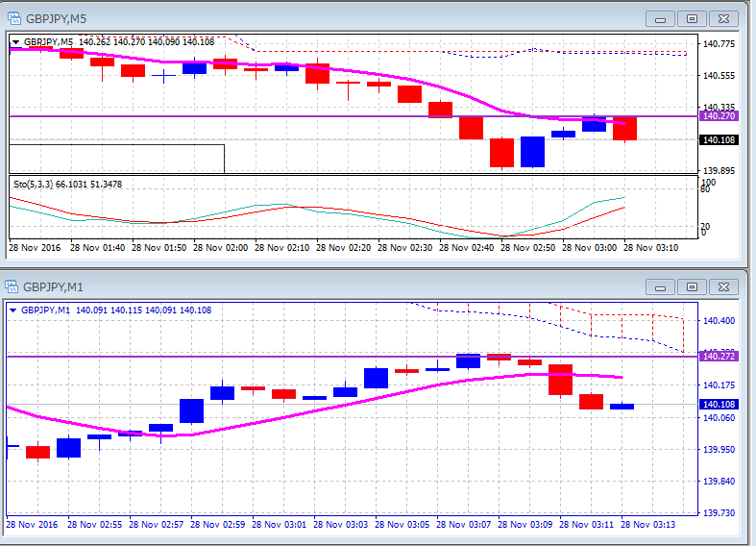Click the 28 Nov 03:13 time label
The height and width of the screenshot is (546, 756).
coord(648,524)
